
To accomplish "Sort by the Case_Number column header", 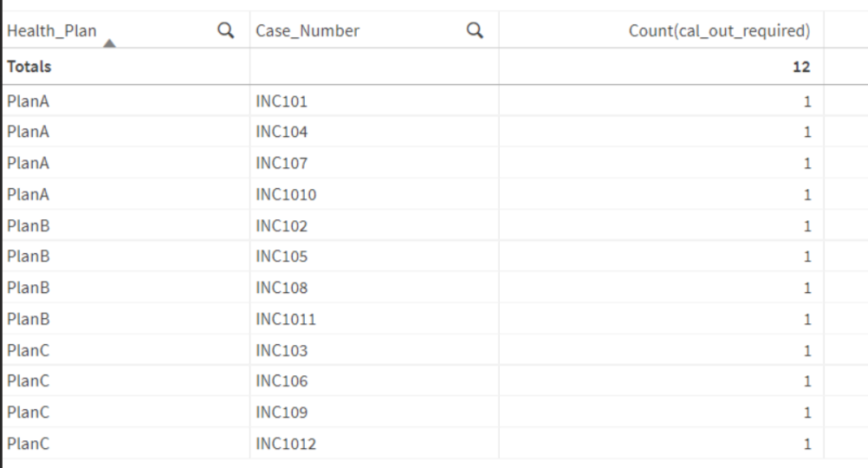I will [308, 31].
